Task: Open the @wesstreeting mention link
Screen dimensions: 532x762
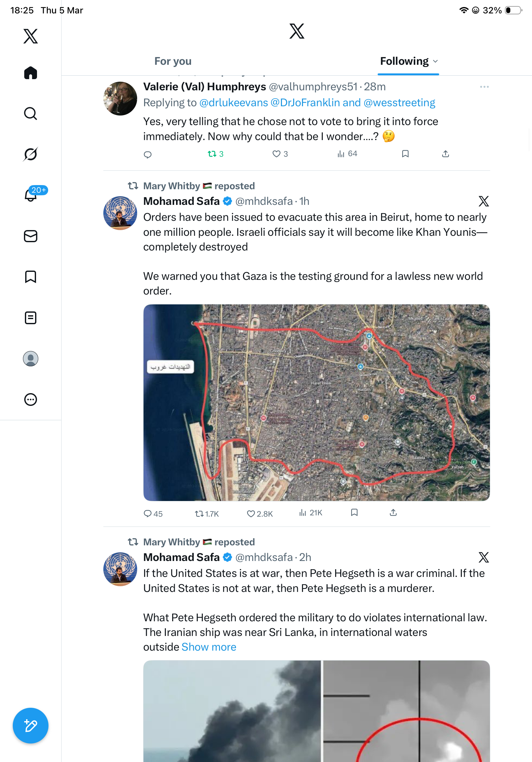Action: pyautogui.click(x=399, y=102)
